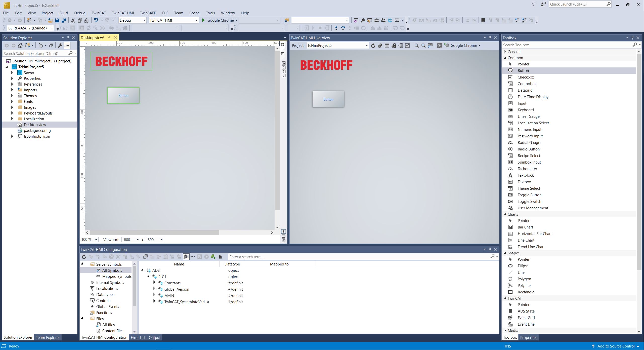Select the Button control on designer canvas

(123, 95)
